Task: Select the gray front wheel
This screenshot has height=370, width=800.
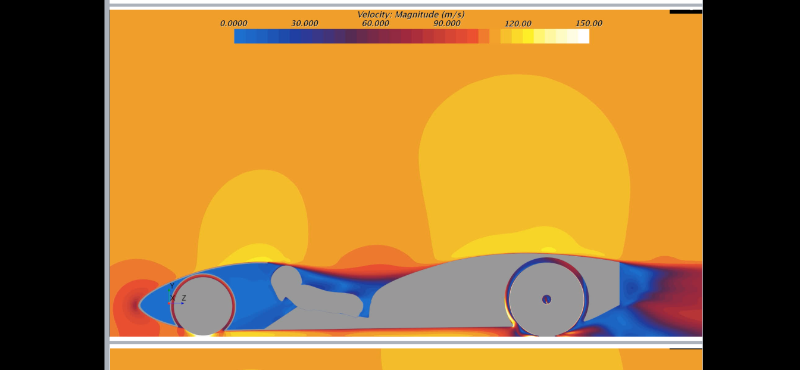Action: pyautogui.click(x=203, y=306)
